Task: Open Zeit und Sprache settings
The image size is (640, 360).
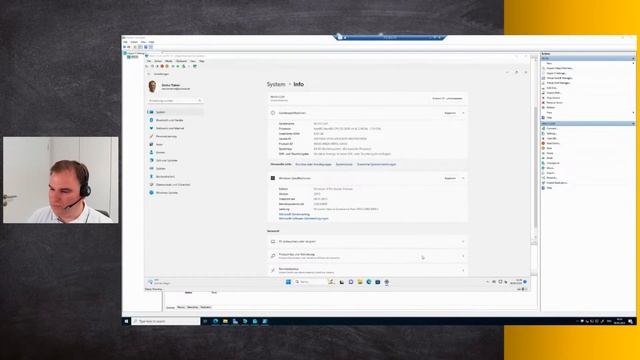Action: tap(175, 160)
